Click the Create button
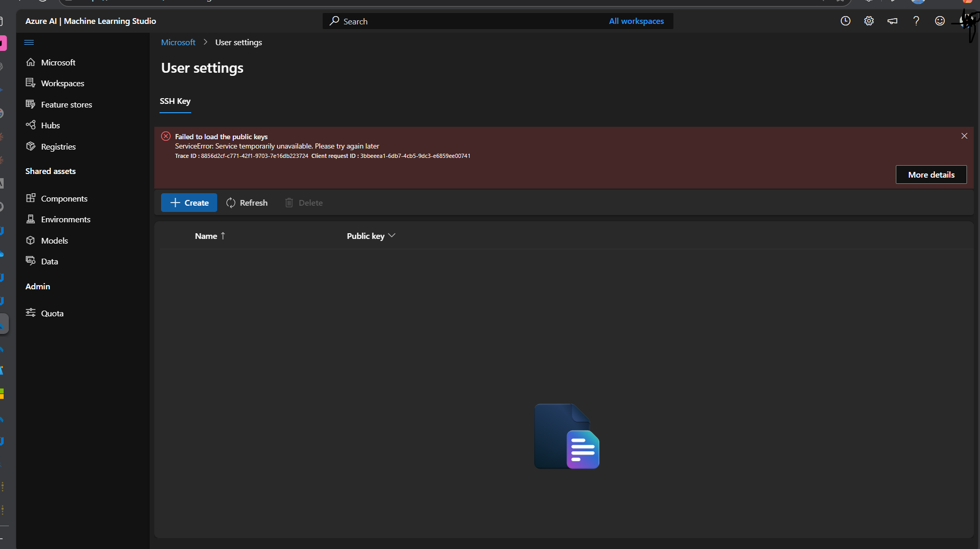Screen dimensions: 980x549 click(x=189, y=203)
